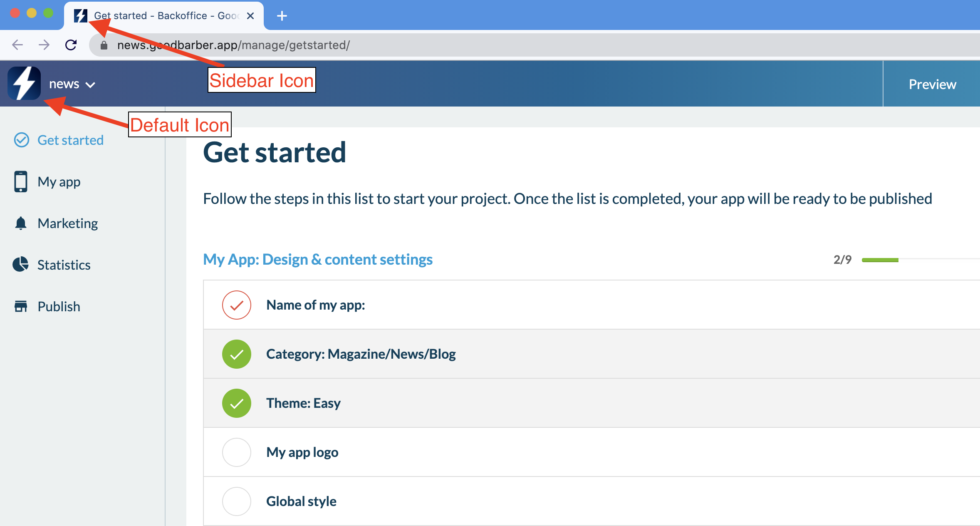This screenshot has height=526, width=980.
Task: Click the browser back arrow
Action: (17, 45)
